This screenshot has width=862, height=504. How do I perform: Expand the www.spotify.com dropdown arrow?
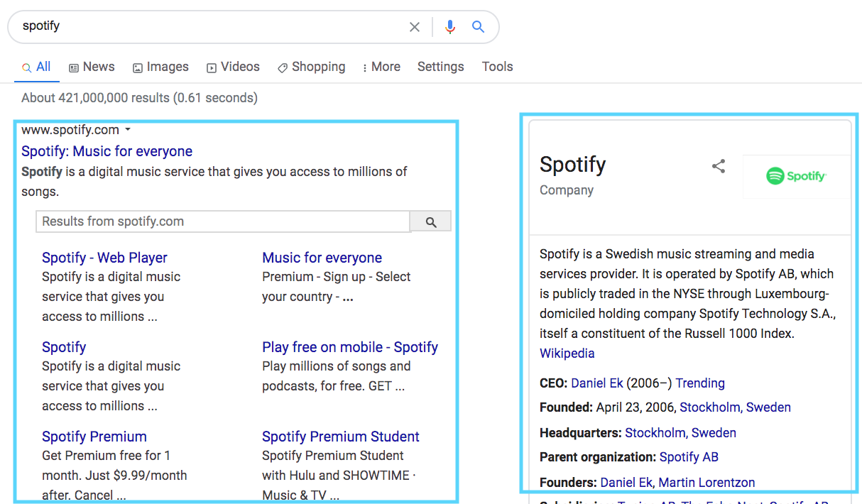[x=128, y=130]
